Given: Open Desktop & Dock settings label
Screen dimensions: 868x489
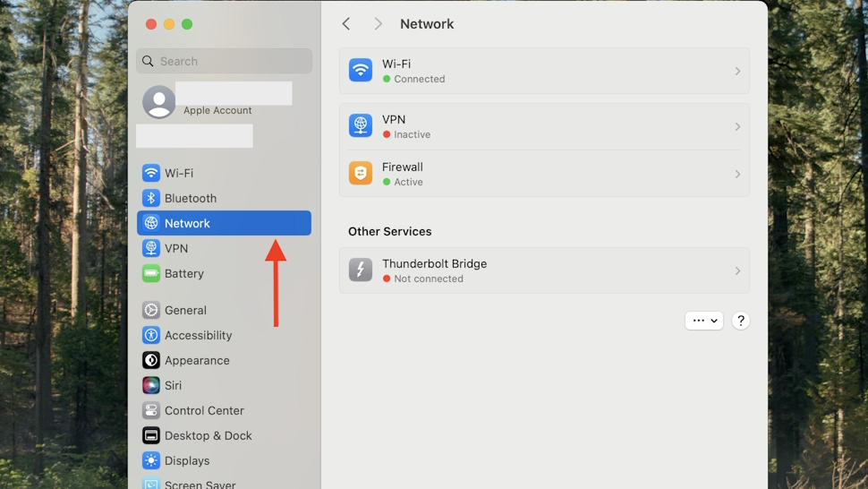Looking at the screenshot, I should 208,436.
